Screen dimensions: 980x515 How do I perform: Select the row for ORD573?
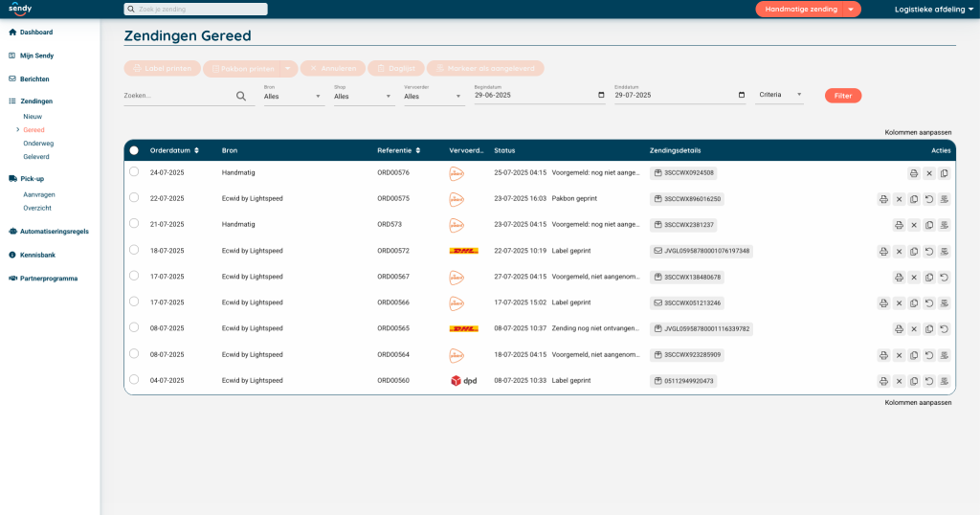(134, 224)
